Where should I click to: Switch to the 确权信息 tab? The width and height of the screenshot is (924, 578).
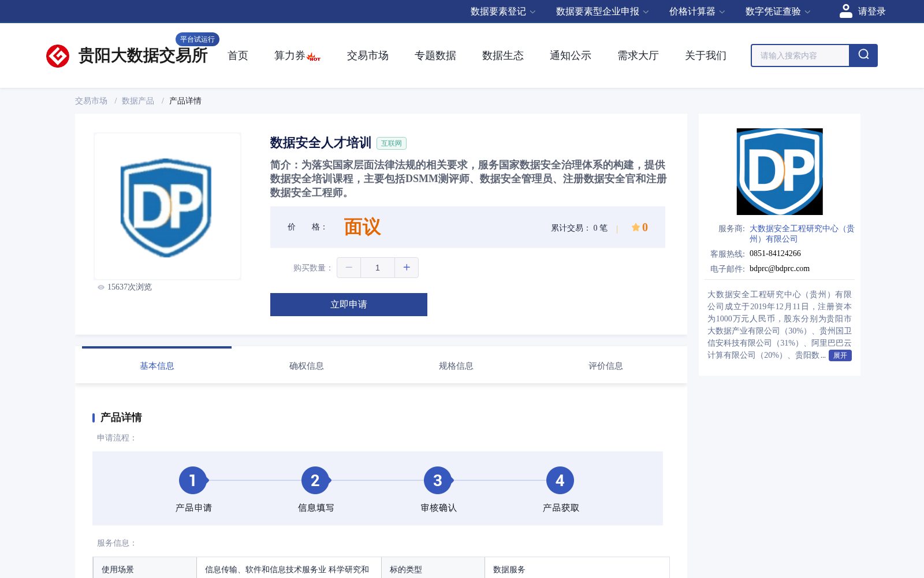307,366
